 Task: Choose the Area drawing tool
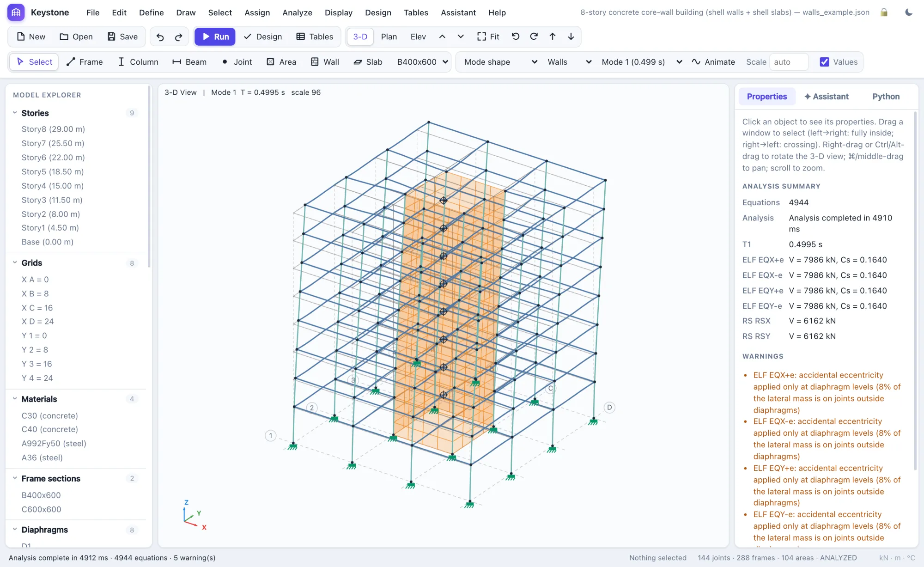(x=281, y=62)
